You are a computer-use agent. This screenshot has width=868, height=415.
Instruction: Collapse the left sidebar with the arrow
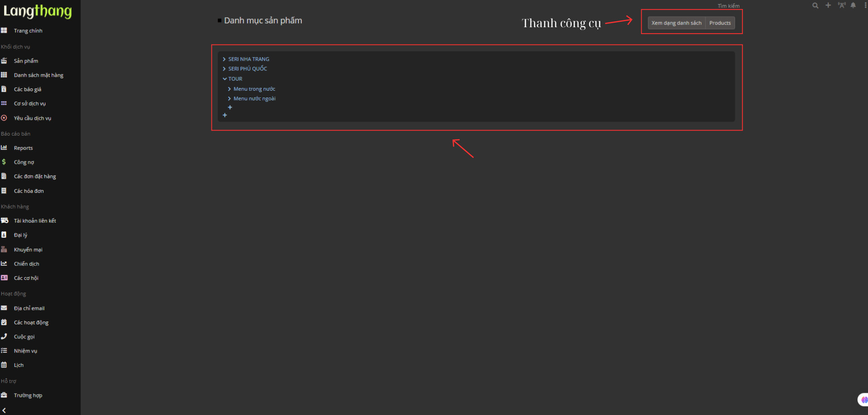click(4, 410)
